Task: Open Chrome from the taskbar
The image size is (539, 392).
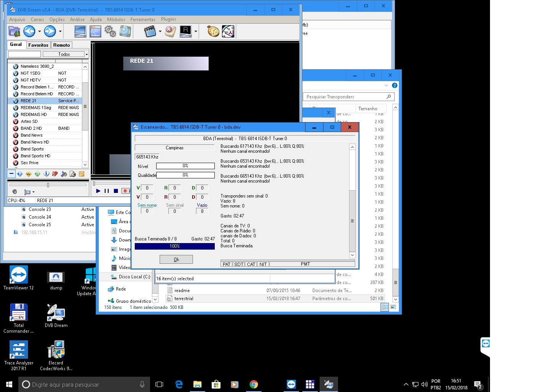Action: pyautogui.click(x=253, y=384)
